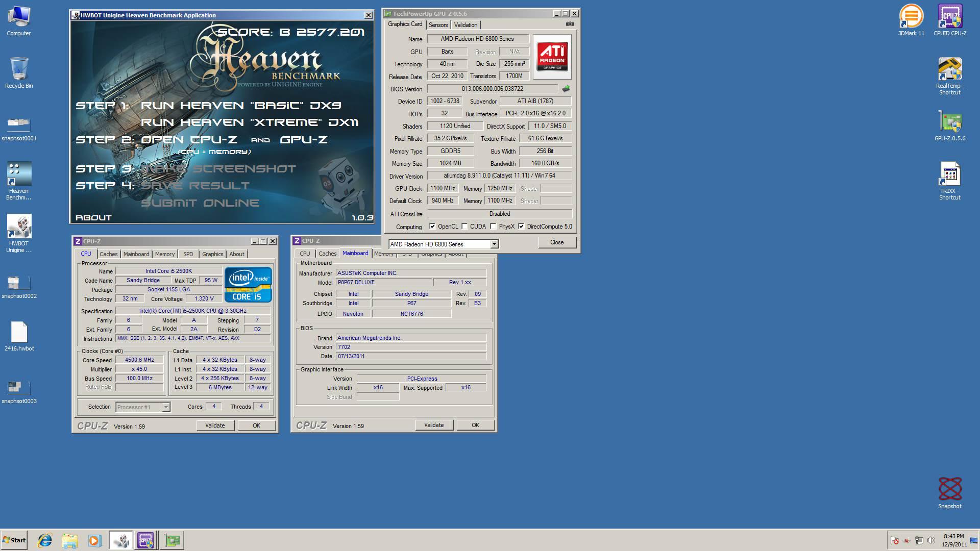The image size is (980, 551).
Task: Click OK in left CPU-Z window
Action: [x=256, y=425]
